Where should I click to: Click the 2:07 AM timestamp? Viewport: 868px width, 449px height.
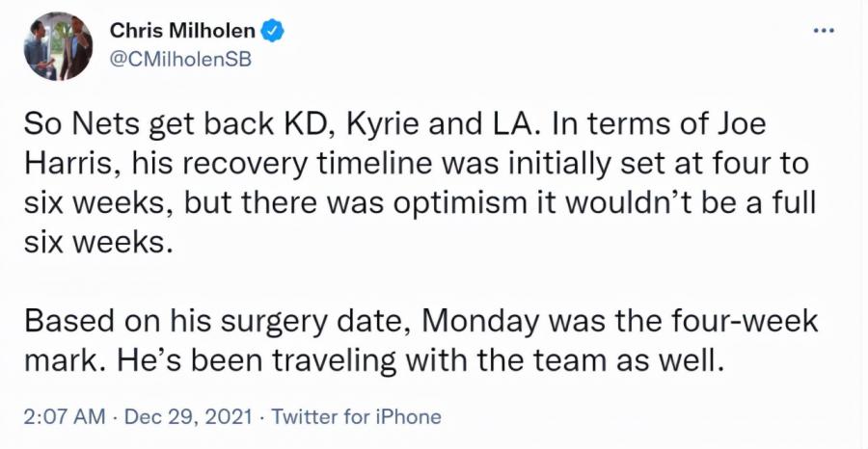[64, 416]
